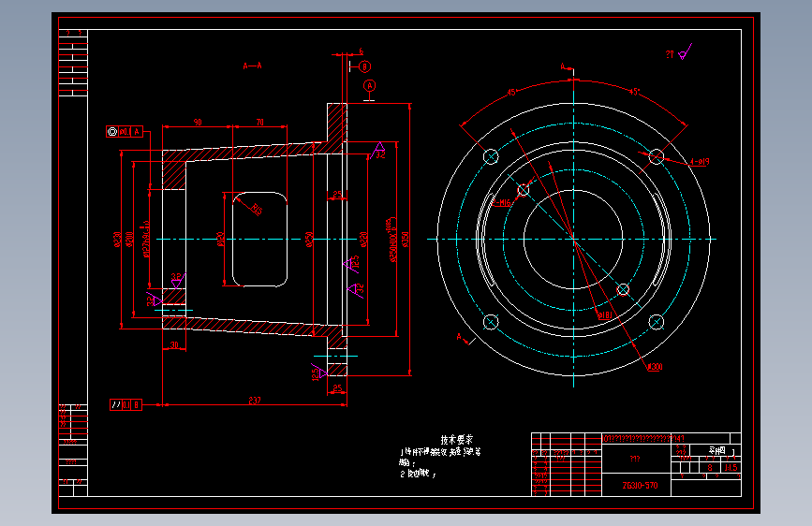Select the 8 cell in the title block
Viewport: 812px width, 526px height.
pos(710,467)
